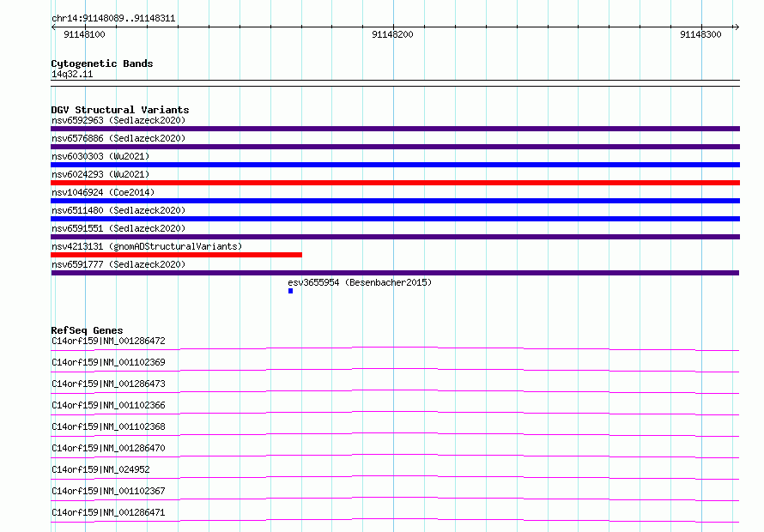Screen dimensions: 764x532
Task: Click the nsv6024293 (Wu2021) label
Action: 100,174
